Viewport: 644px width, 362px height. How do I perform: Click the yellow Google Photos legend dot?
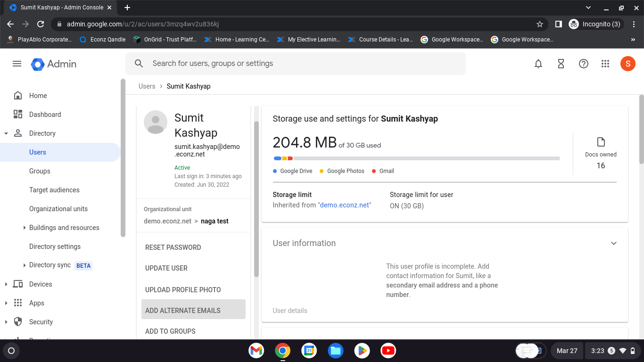tap(322, 171)
